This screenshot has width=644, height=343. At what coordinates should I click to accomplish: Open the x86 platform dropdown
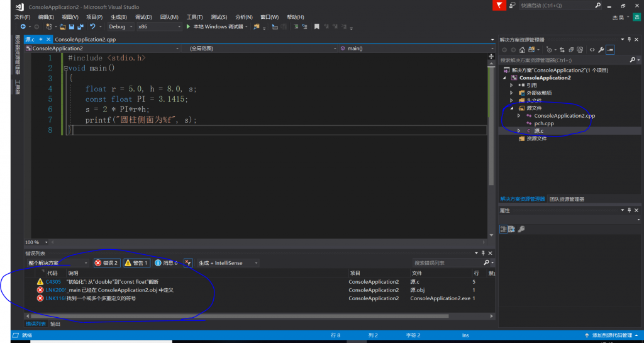pos(159,26)
